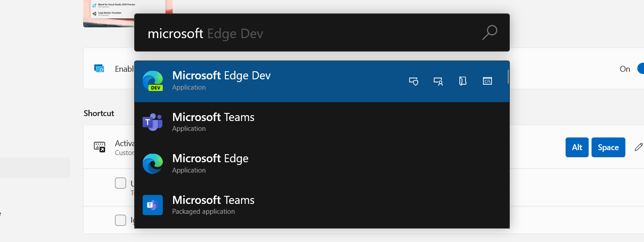The width and height of the screenshot is (644, 242).
Task: Click the Microsoft Edge Dev icon
Action: (x=153, y=81)
